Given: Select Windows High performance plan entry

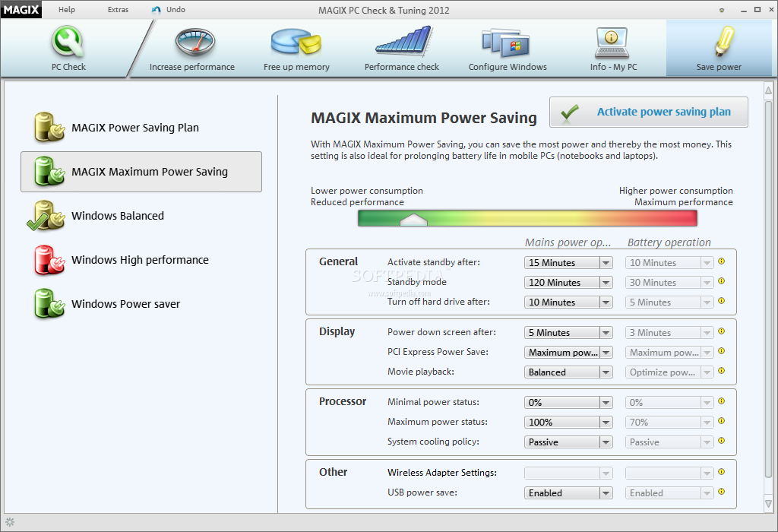Looking at the screenshot, I should [141, 260].
